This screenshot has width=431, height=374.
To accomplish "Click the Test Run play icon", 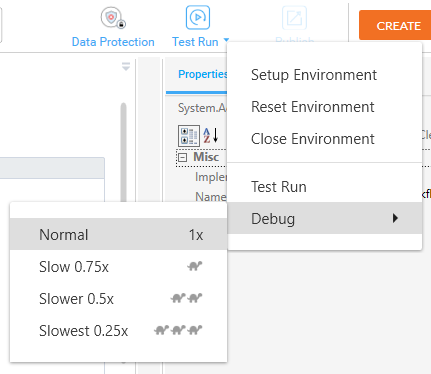I will tap(198, 17).
